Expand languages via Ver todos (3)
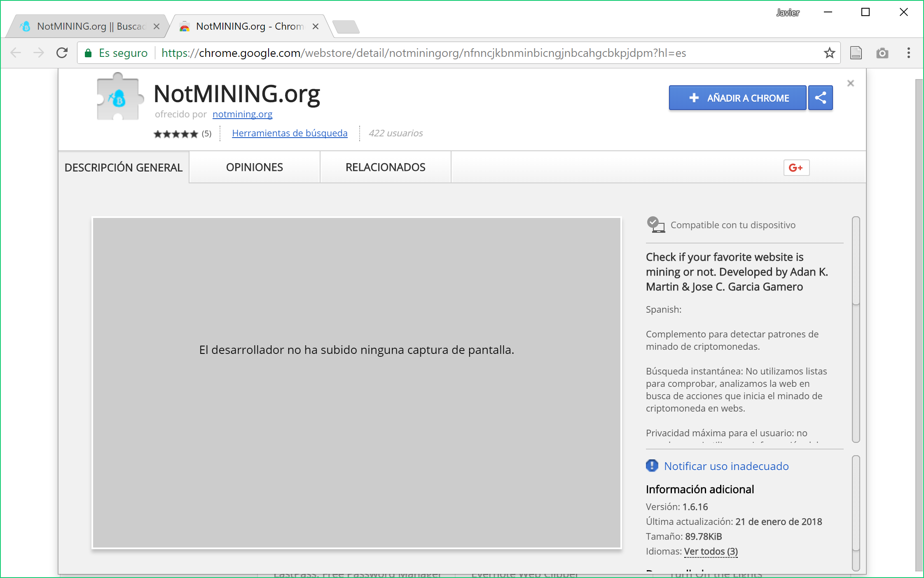This screenshot has height=578, width=924. 711,551
